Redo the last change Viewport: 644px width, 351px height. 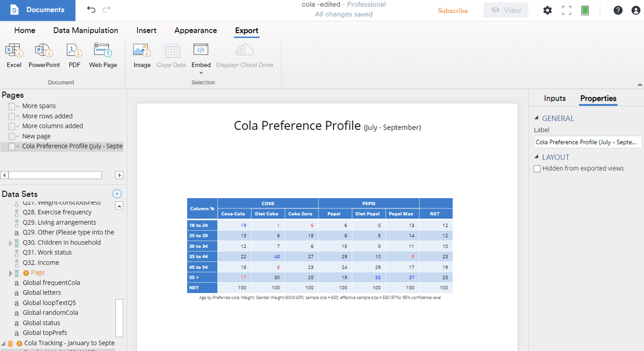pyautogui.click(x=107, y=10)
